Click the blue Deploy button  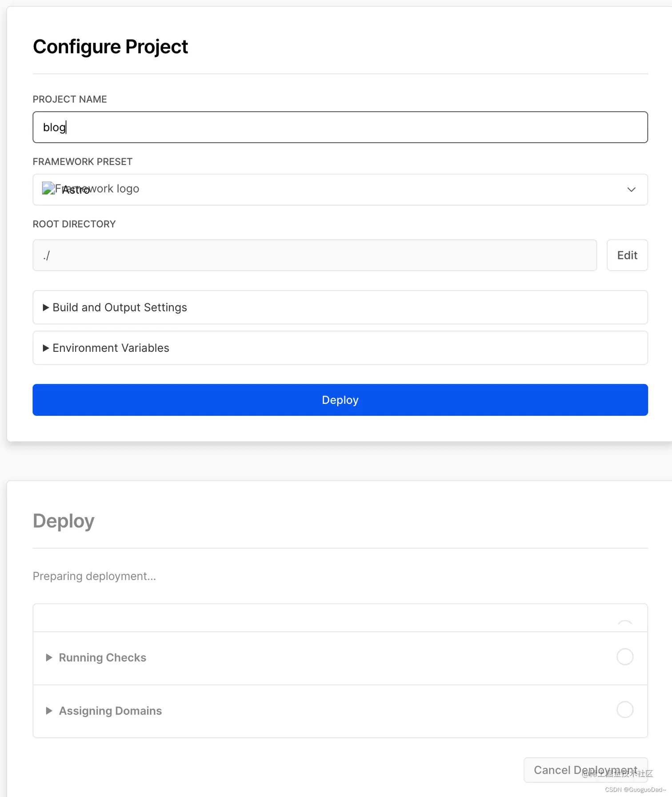[x=340, y=400]
